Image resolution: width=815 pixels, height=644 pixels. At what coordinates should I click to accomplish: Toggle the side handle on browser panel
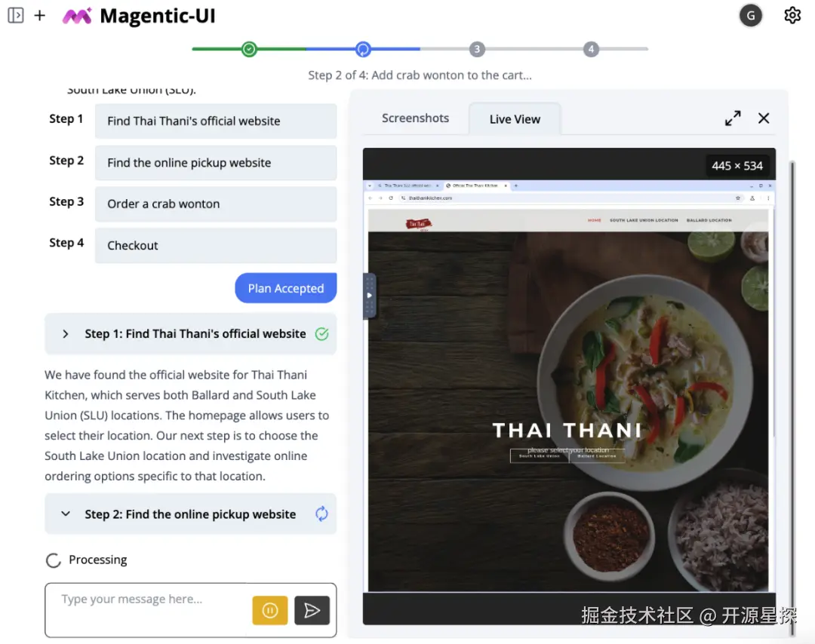(369, 295)
